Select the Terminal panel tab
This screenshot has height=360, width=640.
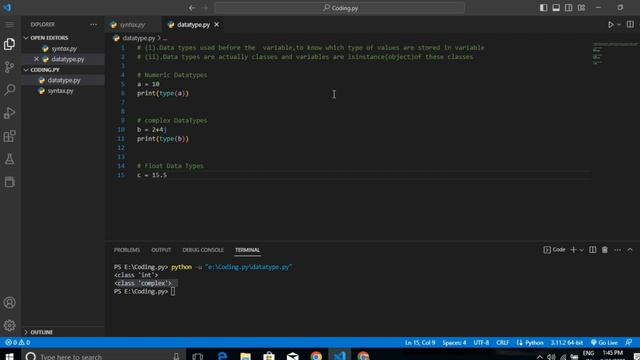point(247,250)
